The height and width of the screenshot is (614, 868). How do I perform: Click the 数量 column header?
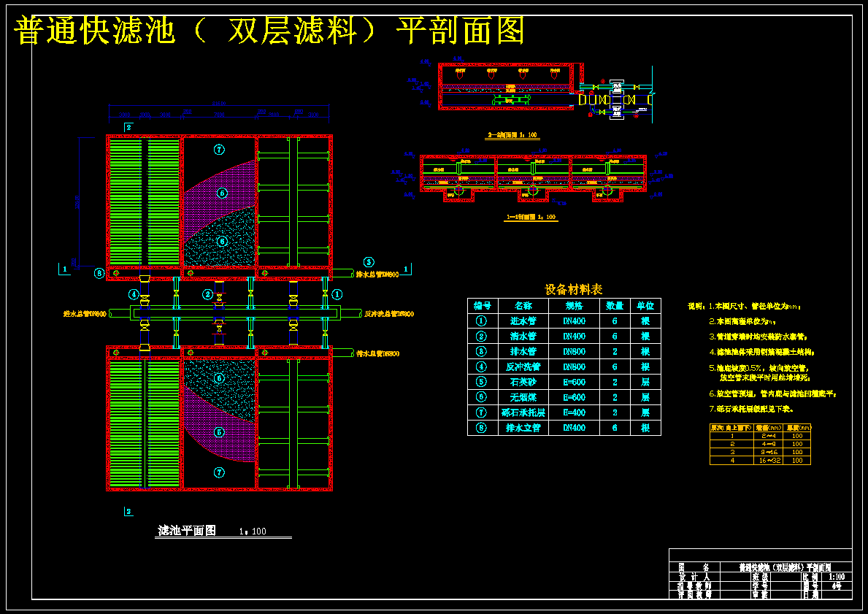(615, 306)
